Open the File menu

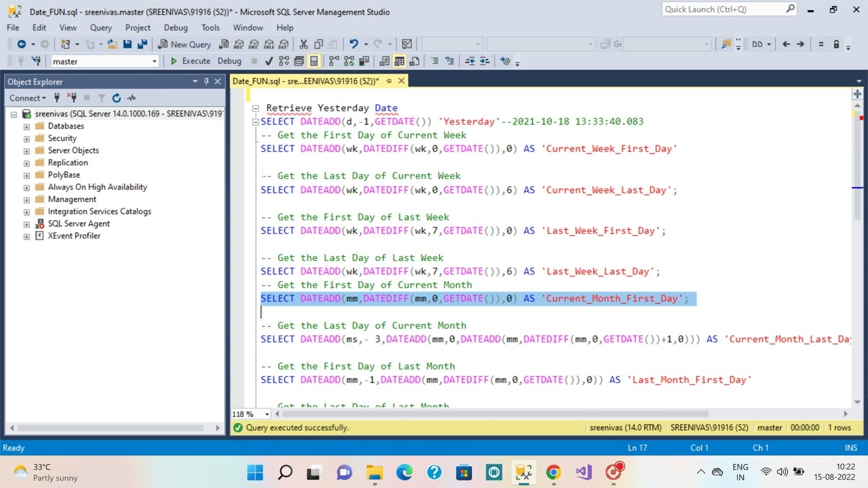point(13,28)
